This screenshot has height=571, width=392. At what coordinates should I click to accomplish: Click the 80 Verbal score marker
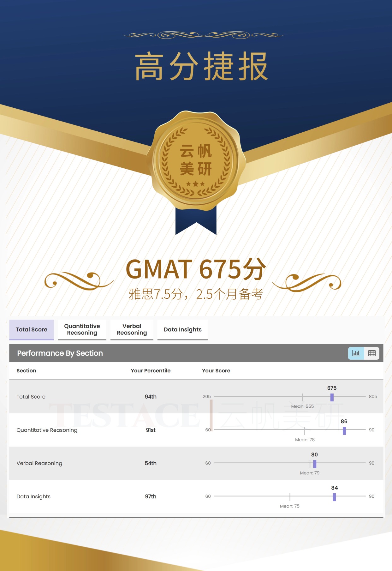(x=315, y=464)
